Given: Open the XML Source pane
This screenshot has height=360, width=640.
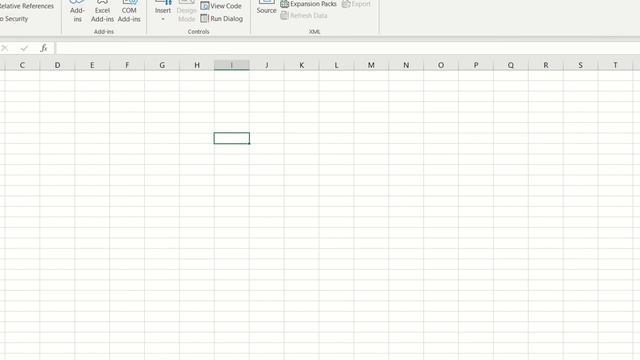Looking at the screenshot, I should (x=267, y=8).
